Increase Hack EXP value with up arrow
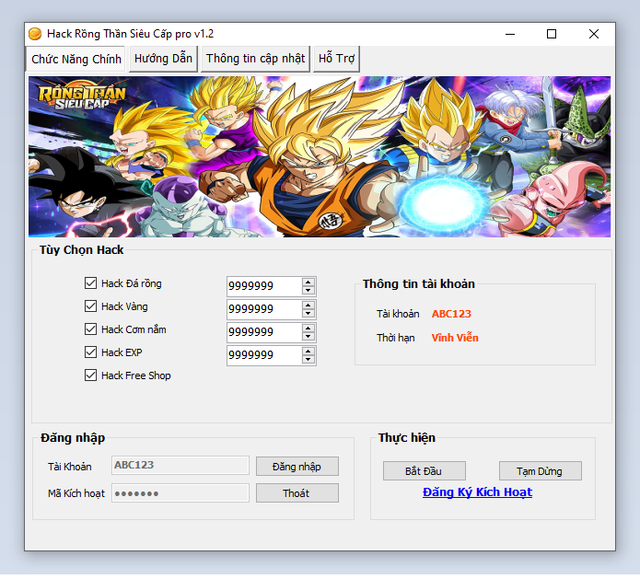This screenshot has width=640, height=576. click(x=309, y=351)
